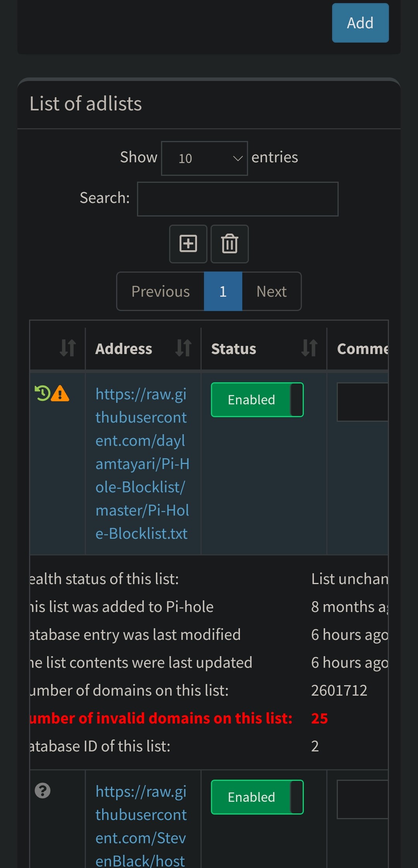Image resolution: width=418 pixels, height=868 pixels.
Task: Click 'Database ID of this list' label
Action: [100, 746]
